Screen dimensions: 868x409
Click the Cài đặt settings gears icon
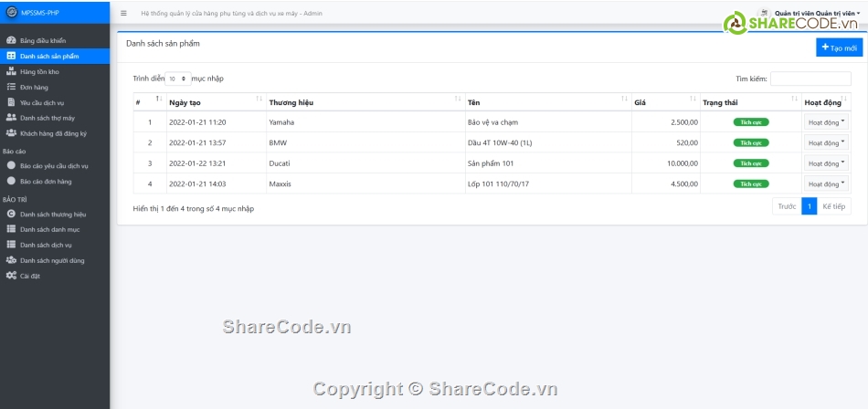(x=11, y=276)
